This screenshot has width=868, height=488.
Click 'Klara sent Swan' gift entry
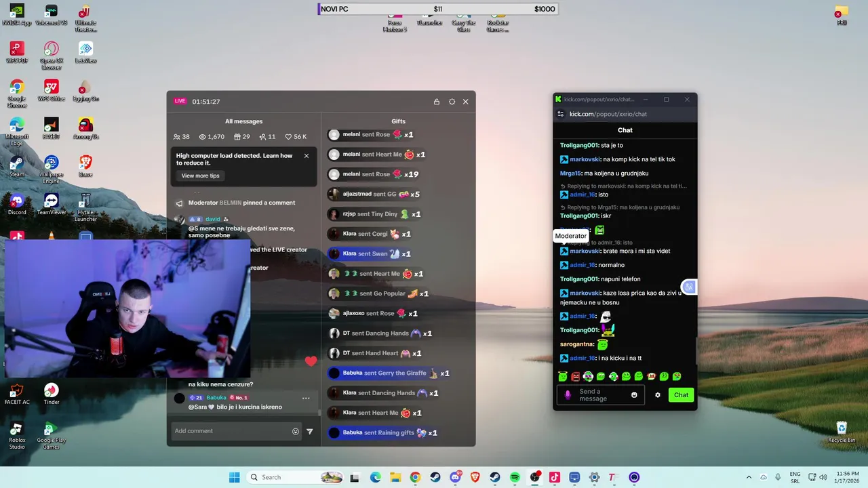click(x=370, y=253)
